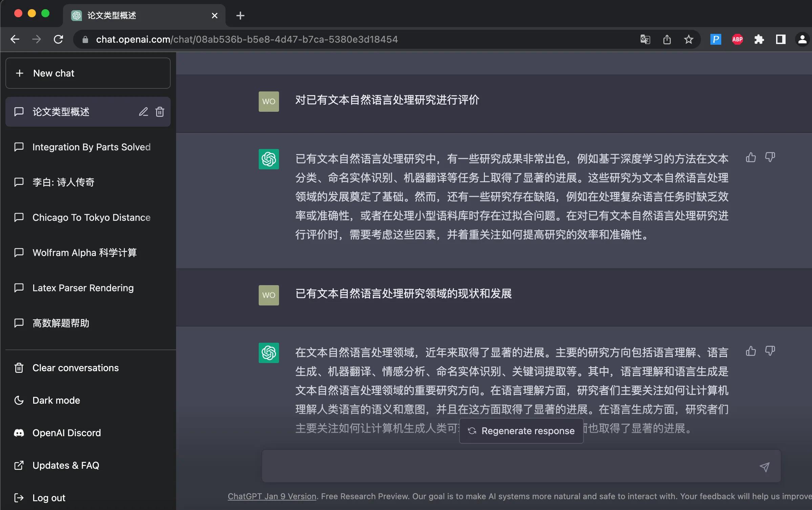
Task: Open a new browser tab with the plus
Action: pos(240,15)
